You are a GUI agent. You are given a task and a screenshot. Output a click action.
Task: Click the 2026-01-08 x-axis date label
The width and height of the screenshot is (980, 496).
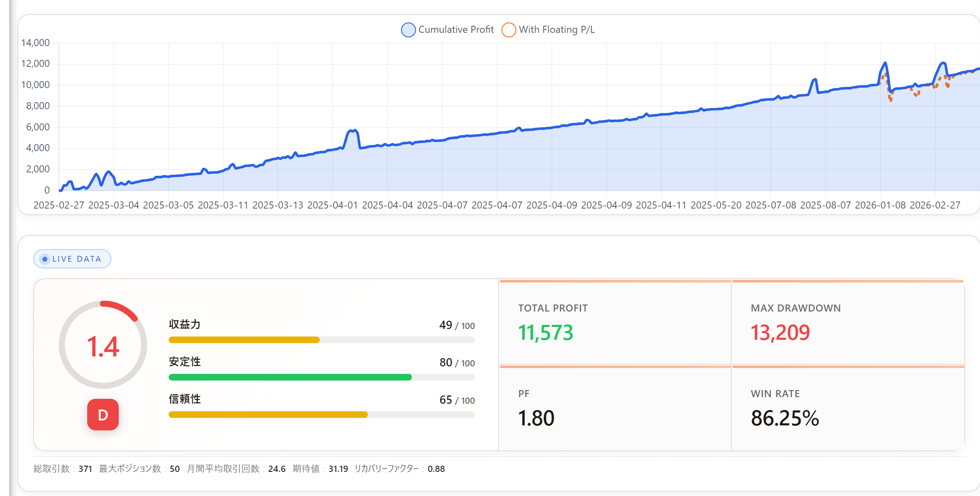pyautogui.click(x=880, y=205)
